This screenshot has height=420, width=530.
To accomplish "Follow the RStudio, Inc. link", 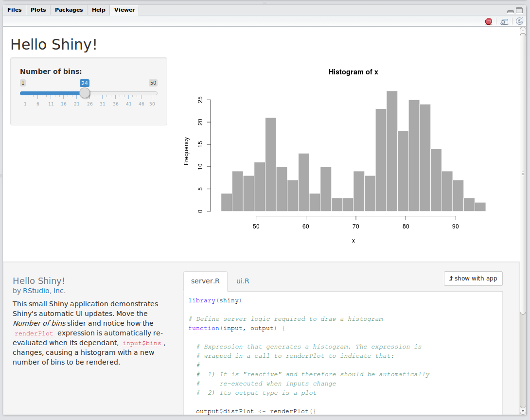I will (x=44, y=291).
